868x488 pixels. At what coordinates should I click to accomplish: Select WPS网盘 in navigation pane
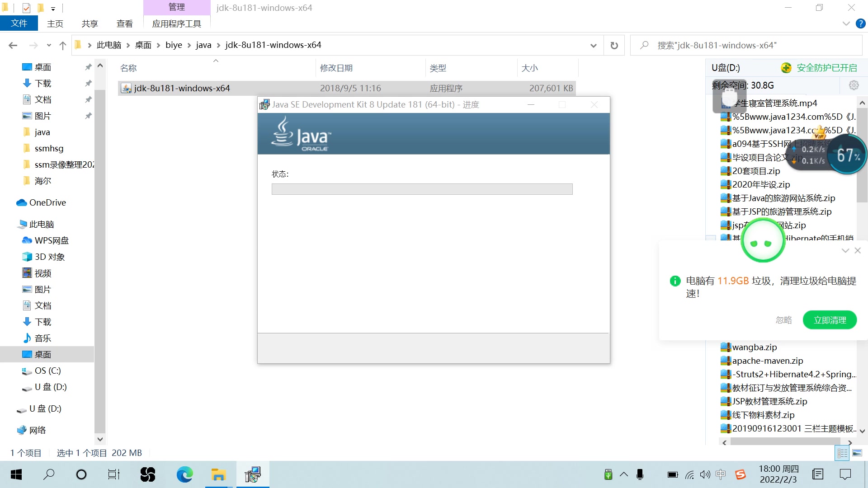pyautogui.click(x=52, y=240)
